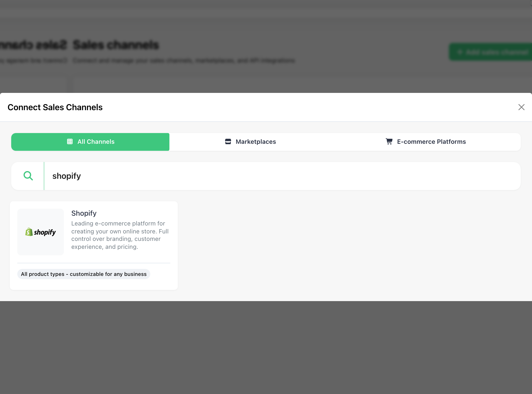Click the Shopify logo thumbnail
Screen dimensions: 532x394
pyautogui.click(x=41, y=232)
